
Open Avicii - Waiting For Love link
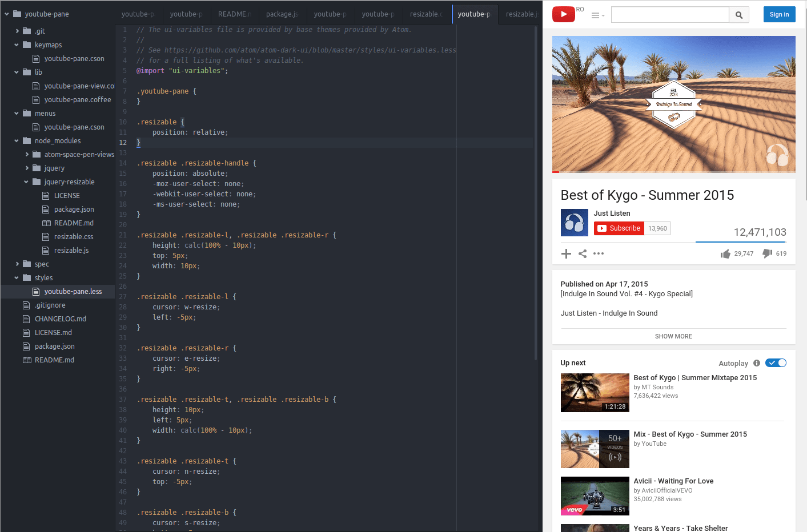(673, 481)
